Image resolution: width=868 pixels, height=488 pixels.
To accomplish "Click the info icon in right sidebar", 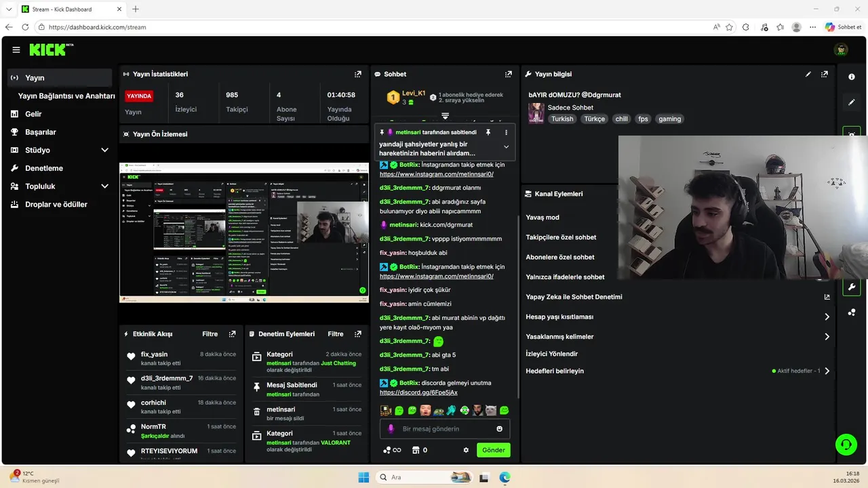I will 852,77.
